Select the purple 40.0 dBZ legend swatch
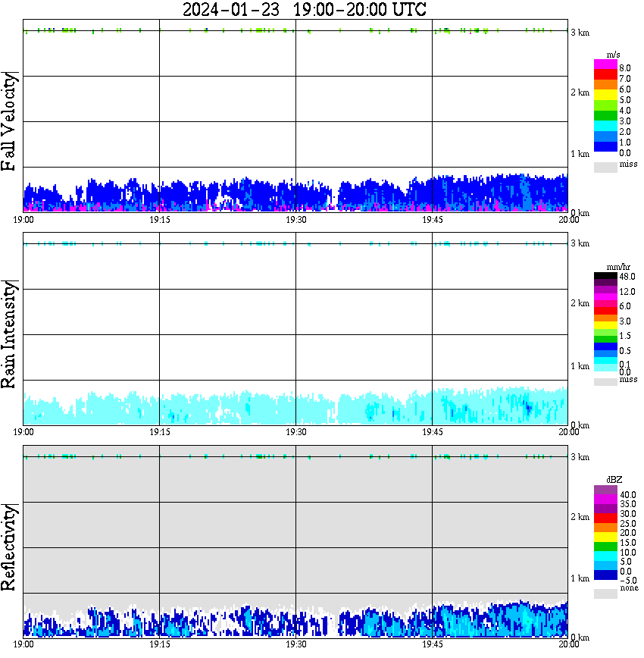644x658 pixels. click(605, 490)
